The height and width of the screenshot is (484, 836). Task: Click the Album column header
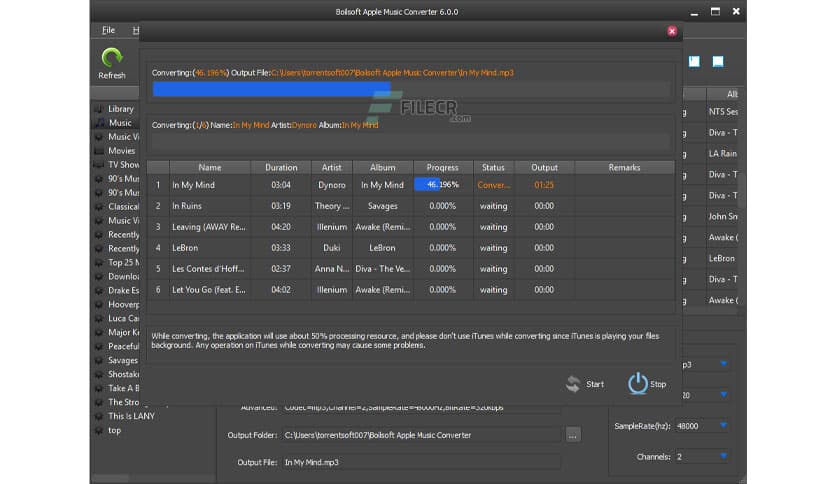point(382,167)
